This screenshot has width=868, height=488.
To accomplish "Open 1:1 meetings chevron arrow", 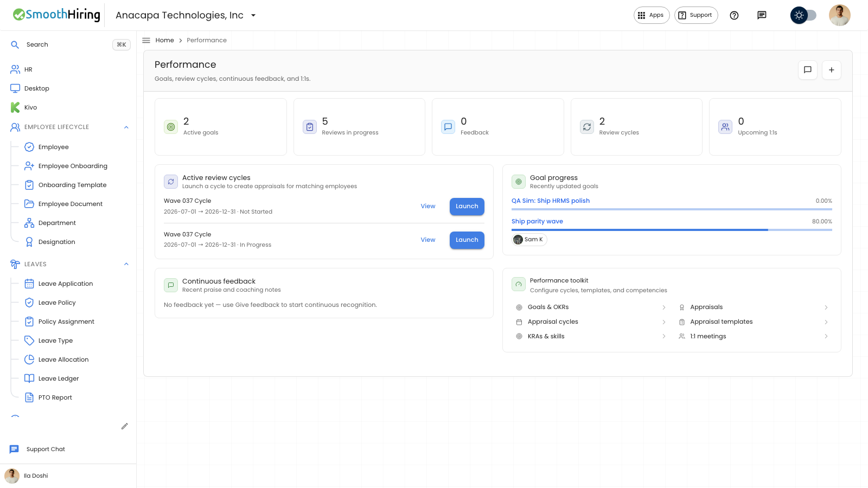I will pos(826,337).
